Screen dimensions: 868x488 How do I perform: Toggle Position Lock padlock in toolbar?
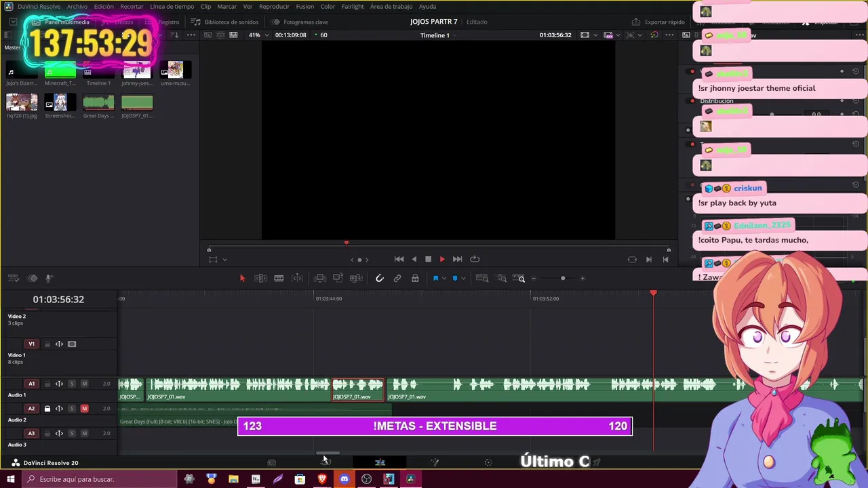pos(415,278)
